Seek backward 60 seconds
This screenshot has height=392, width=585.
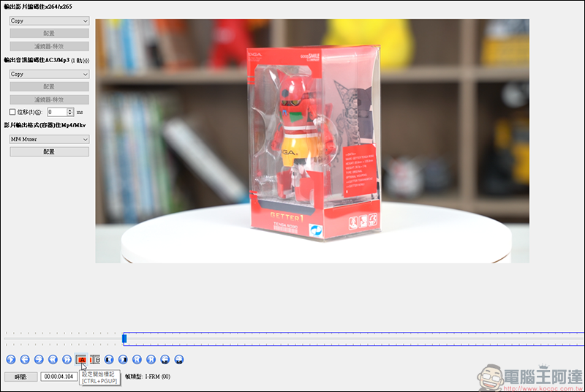click(165, 360)
